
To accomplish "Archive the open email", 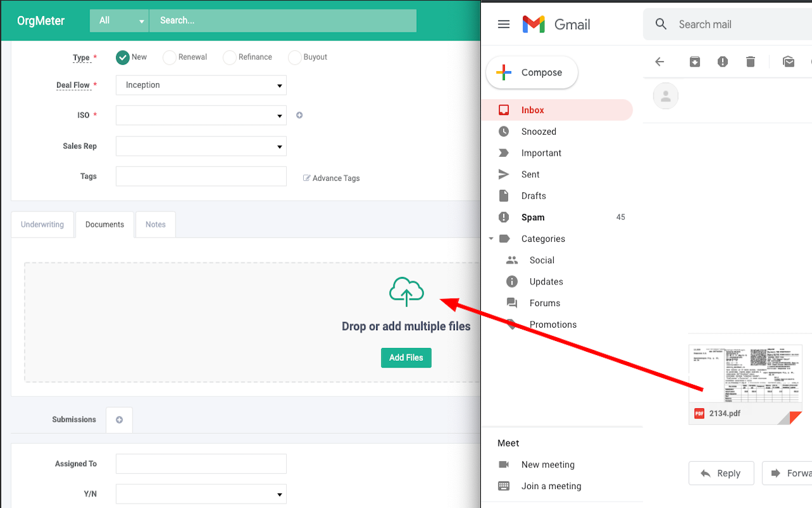I will (x=695, y=62).
